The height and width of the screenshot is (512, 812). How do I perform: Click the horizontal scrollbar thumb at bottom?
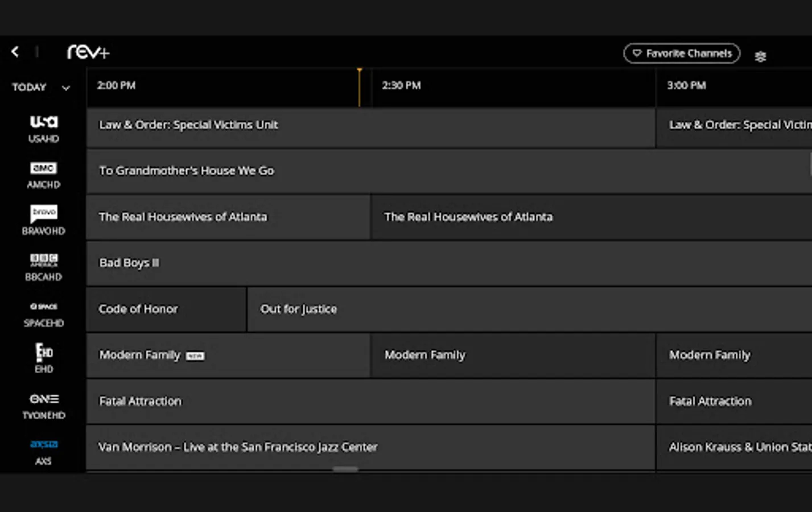(345, 469)
